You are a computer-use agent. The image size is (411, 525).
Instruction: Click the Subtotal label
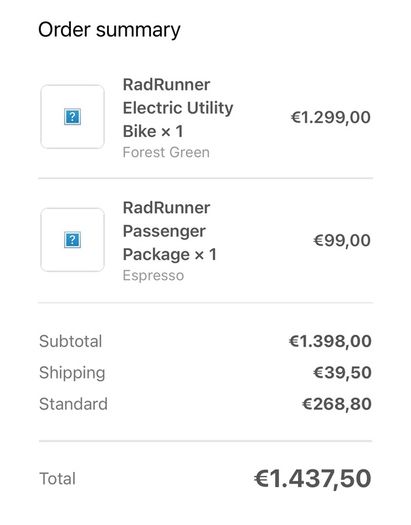(71, 341)
